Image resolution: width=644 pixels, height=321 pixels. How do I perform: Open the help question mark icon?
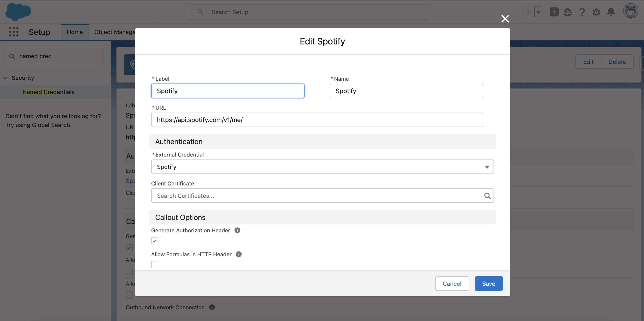(582, 12)
